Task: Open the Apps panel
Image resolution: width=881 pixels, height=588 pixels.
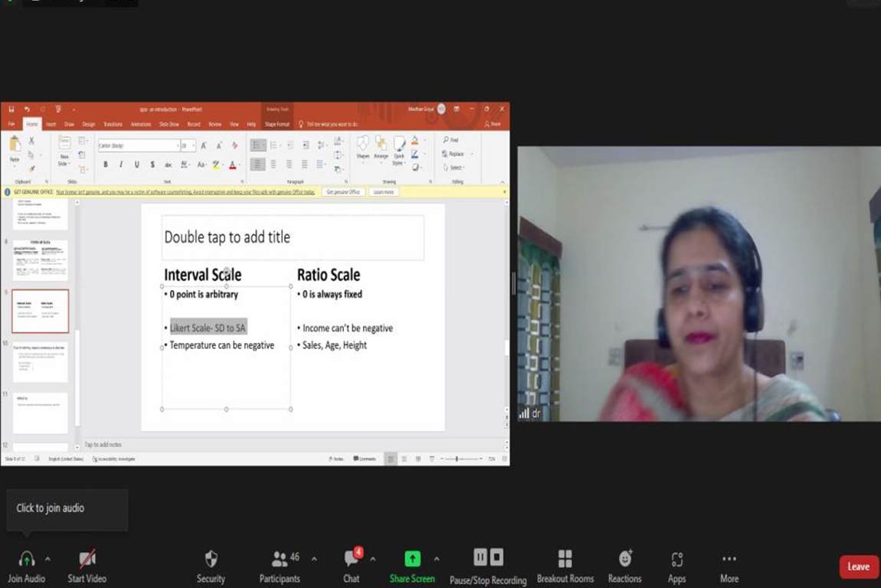Action: pyautogui.click(x=676, y=559)
